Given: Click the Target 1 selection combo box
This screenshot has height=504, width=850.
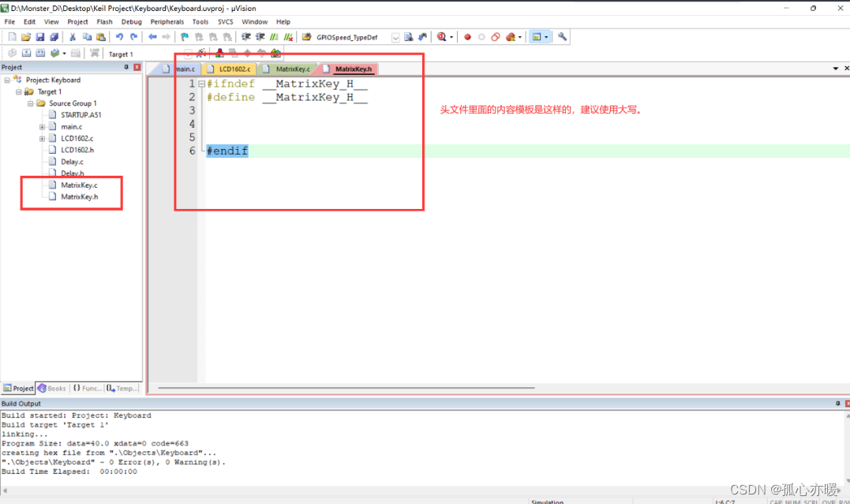Looking at the screenshot, I should 149,54.
